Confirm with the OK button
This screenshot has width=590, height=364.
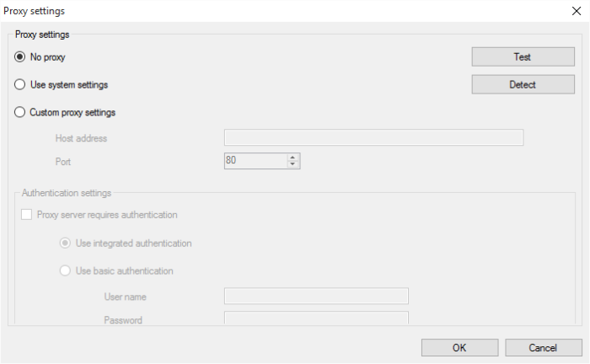tap(459, 347)
